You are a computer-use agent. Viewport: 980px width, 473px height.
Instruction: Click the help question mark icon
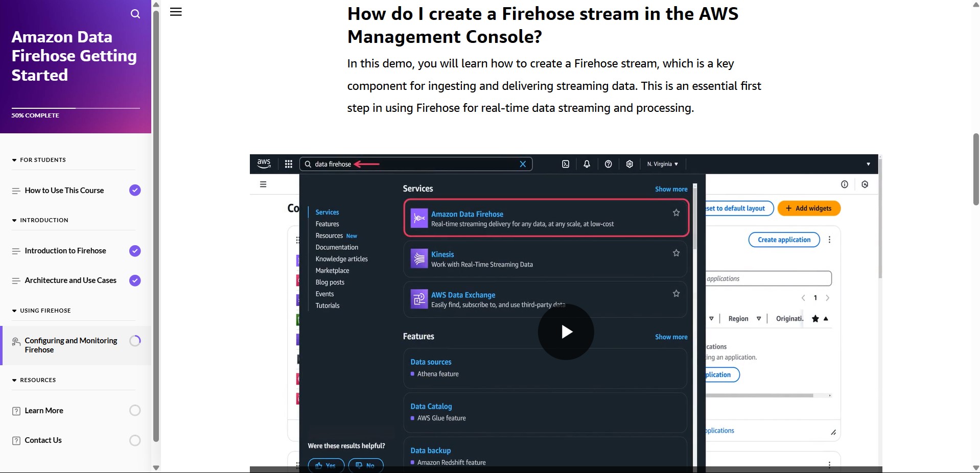(608, 164)
